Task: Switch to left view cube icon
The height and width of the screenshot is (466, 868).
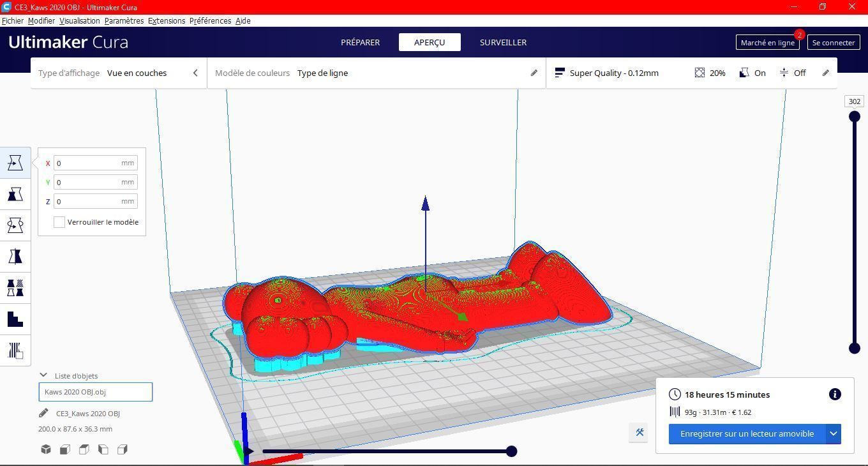Action: 103,449
